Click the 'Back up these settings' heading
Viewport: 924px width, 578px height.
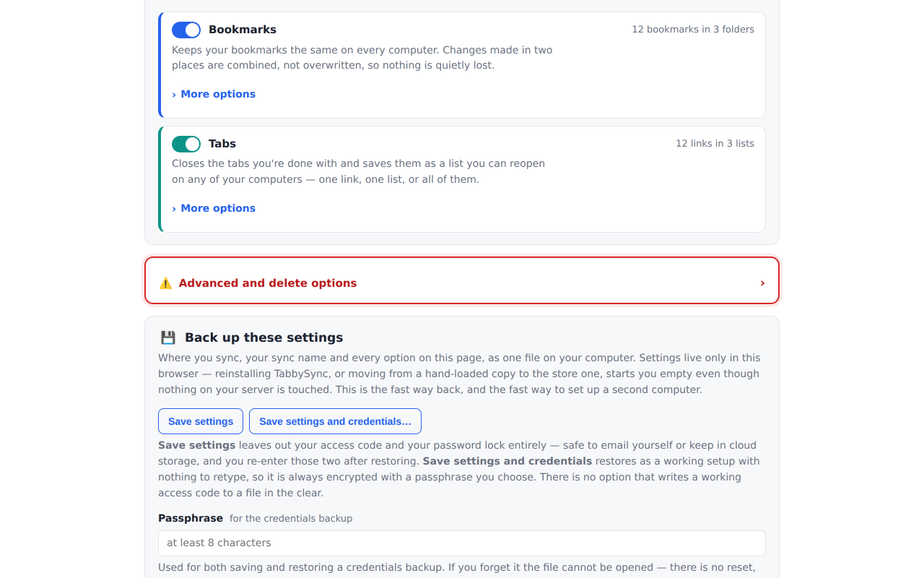click(264, 337)
